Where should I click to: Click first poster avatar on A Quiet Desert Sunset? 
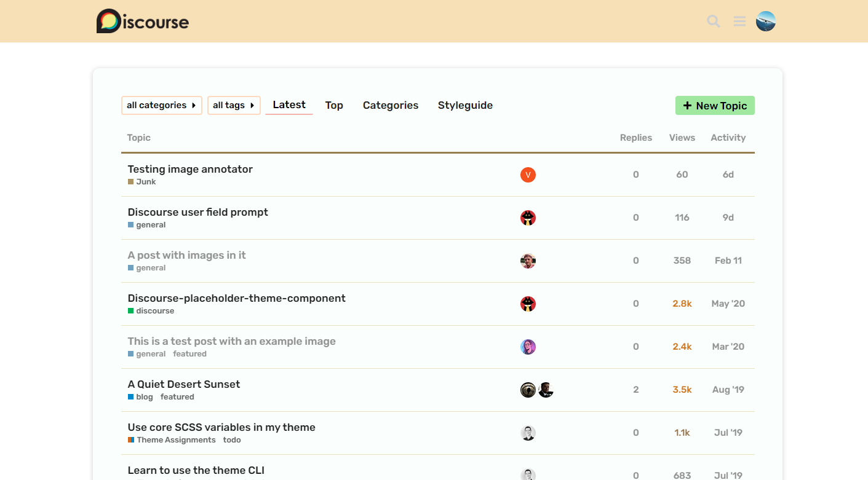click(x=528, y=390)
